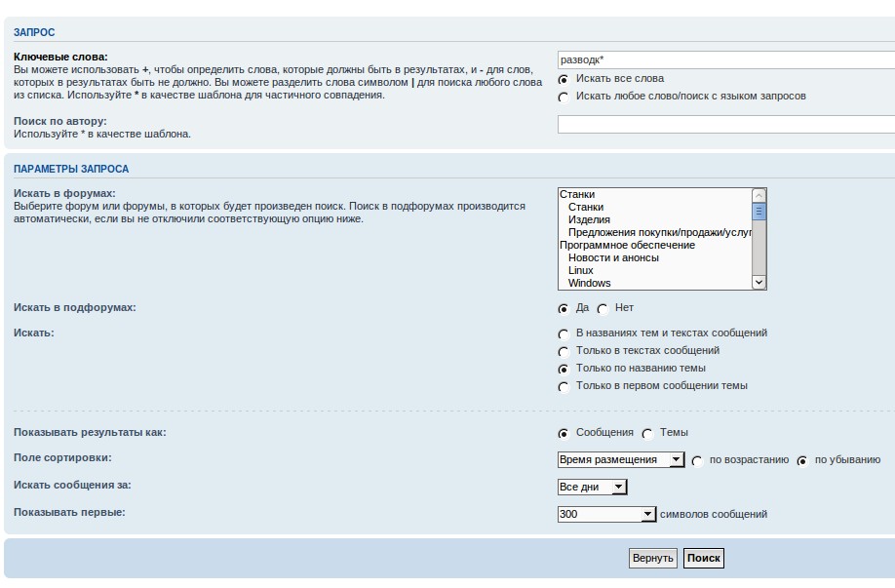895x588 pixels.
Task: Choose 'Нет' for subforum search
Action: click(x=603, y=309)
